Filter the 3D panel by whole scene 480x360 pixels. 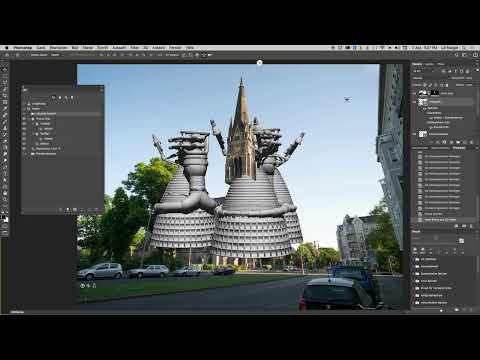pyautogui.click(x=53, y=97)
